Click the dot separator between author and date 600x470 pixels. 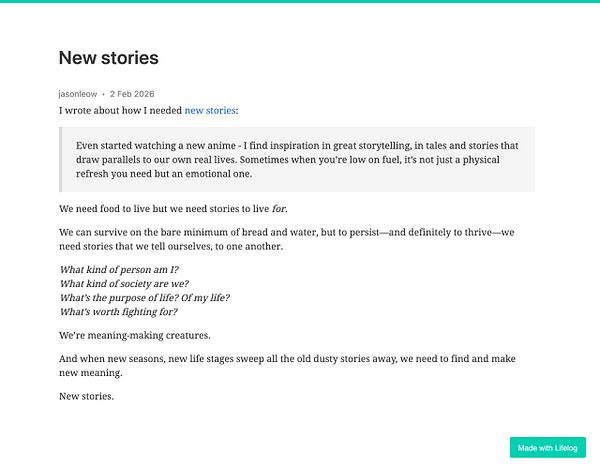(x=103, y=93)
